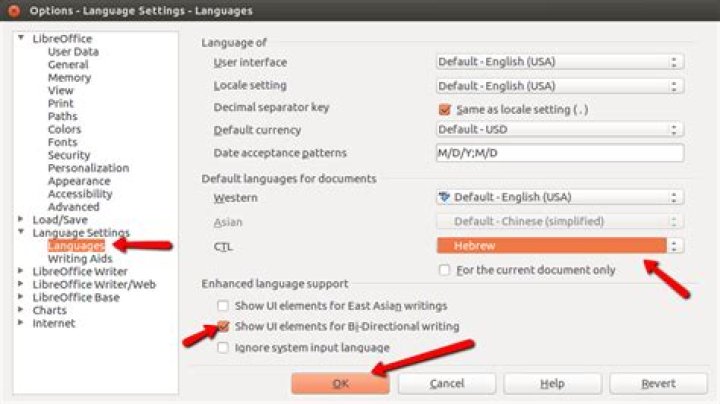The height and width of the screenshot is (404, 720).
Task: Collapse the LibreOffice tree node
Action: 21,38
